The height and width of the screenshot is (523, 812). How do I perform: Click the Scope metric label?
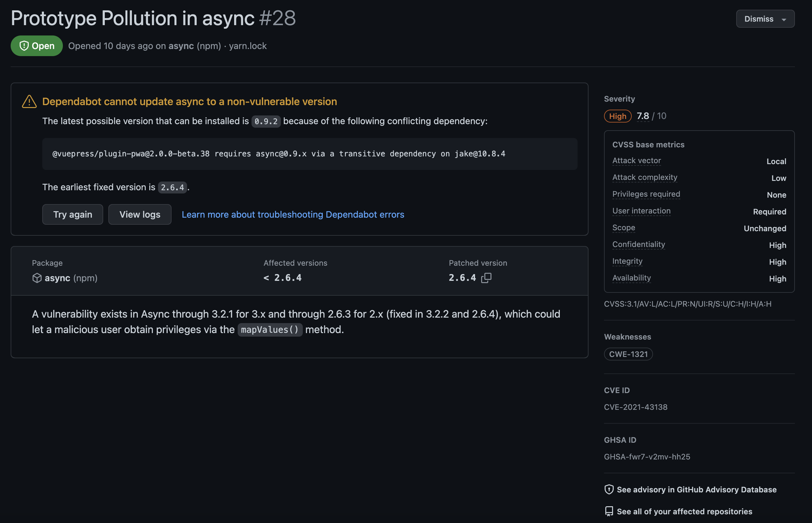624,228
